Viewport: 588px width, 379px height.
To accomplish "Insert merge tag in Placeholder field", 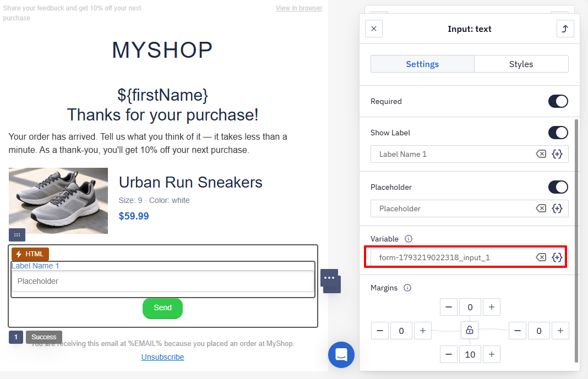I will click(x=557, y=208).
